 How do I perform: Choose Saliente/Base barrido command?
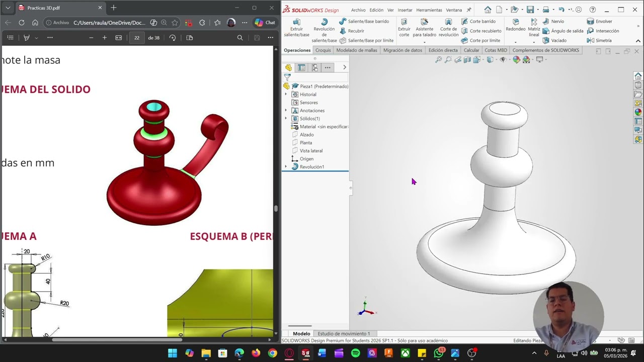(364, 22)
